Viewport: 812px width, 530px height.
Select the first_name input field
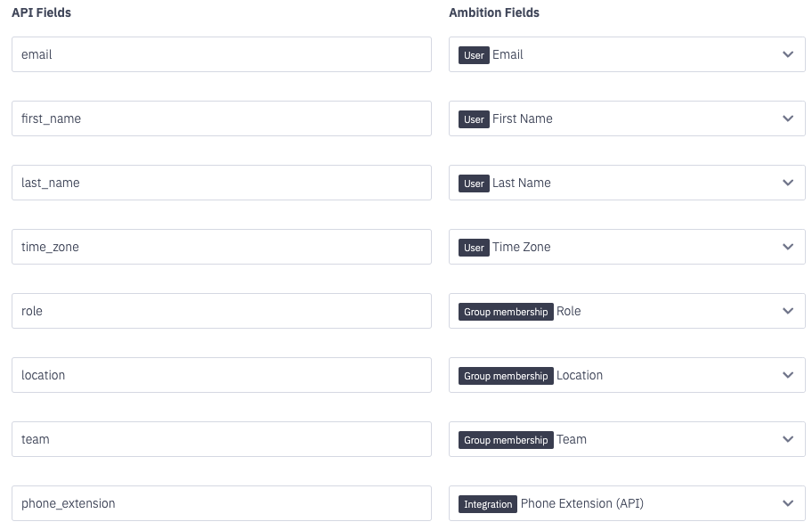(x=221, y=118)
